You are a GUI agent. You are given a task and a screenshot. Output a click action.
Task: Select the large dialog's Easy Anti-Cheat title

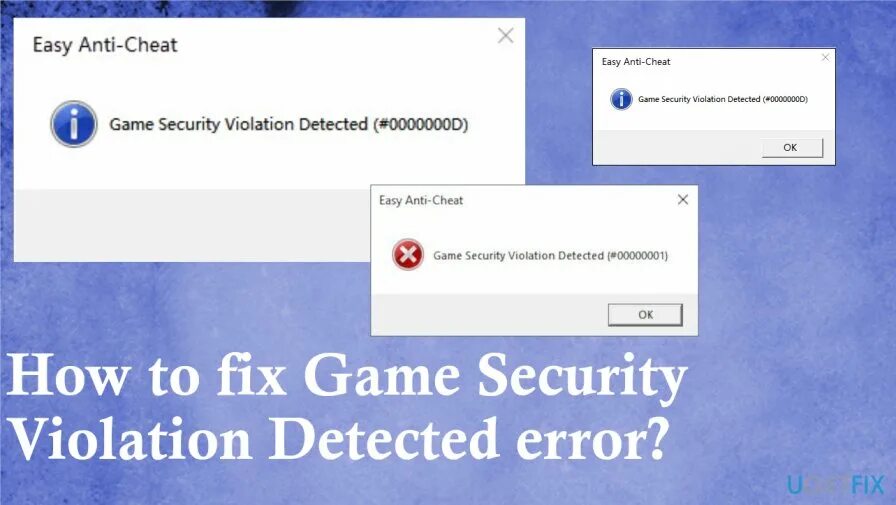tap(105, 45)
